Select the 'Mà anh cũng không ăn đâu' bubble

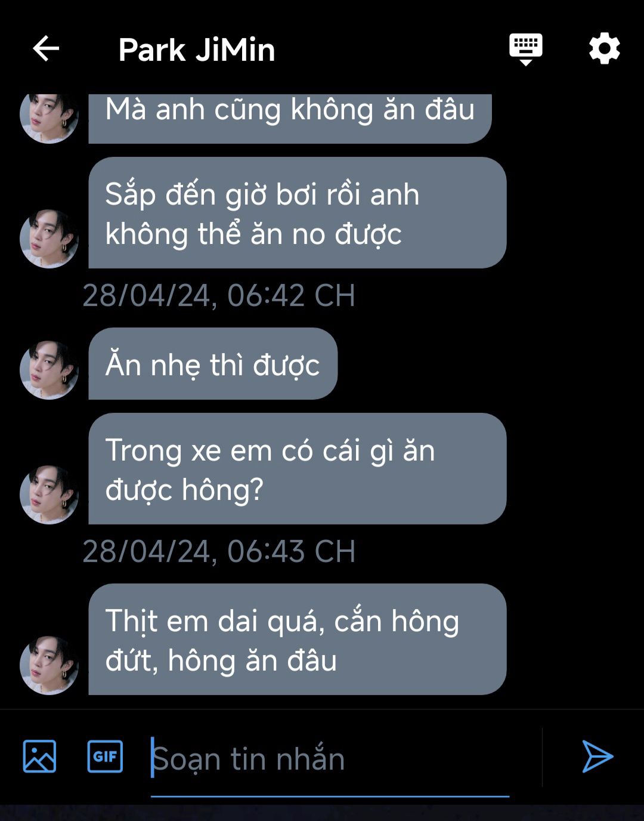point(290,118)
